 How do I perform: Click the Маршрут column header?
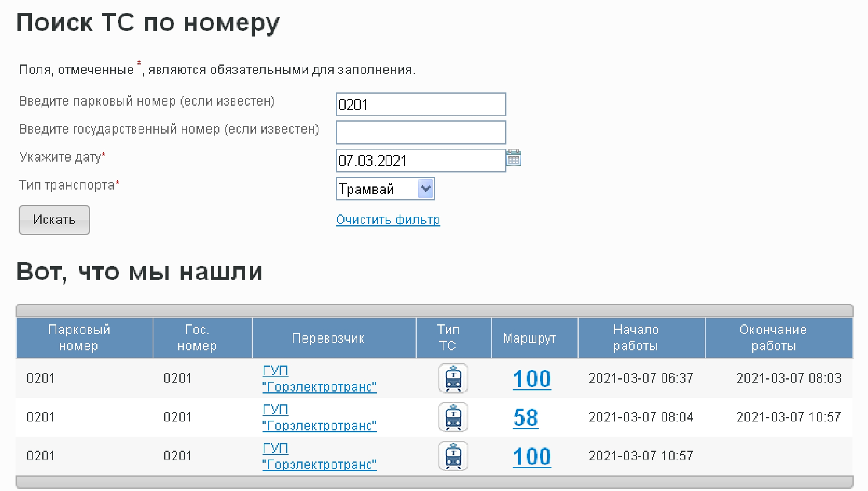(529, 338)
